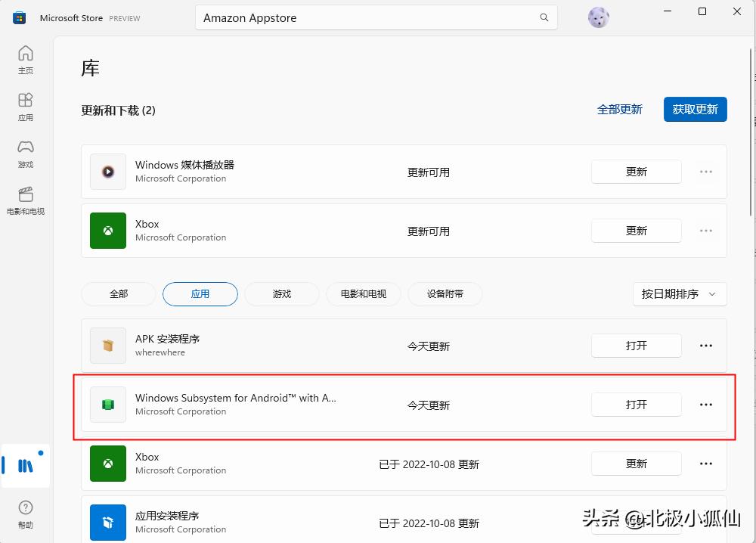Screen dimensions: 756x543
Task: Click the Xbox app icon in updates list
Action: click(107, 231)
